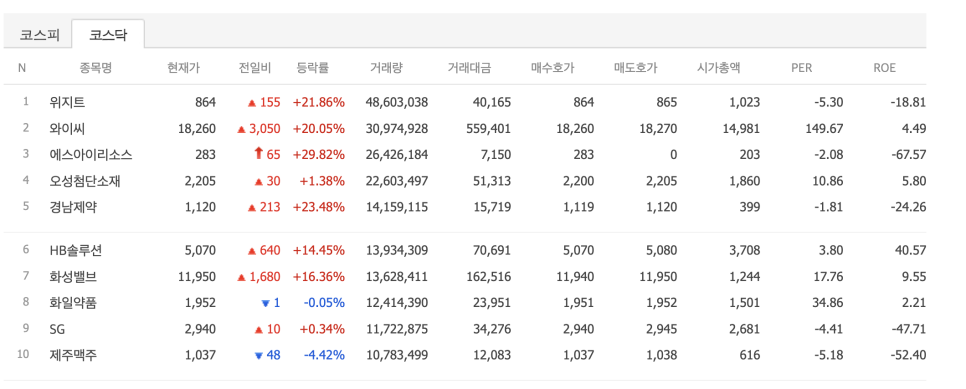Viewport: 966px width, 389px height.
Task: Switch to the 코스피 tab
Action: click(39, 35)
